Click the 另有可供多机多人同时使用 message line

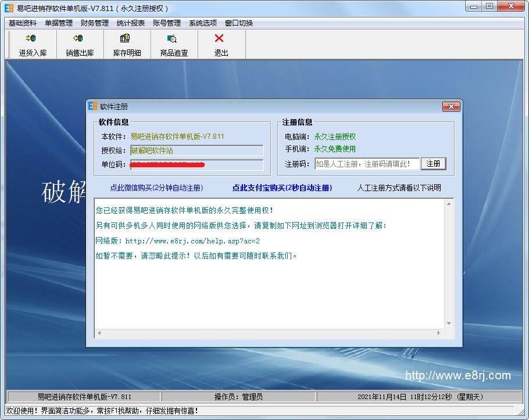[241, 225]
